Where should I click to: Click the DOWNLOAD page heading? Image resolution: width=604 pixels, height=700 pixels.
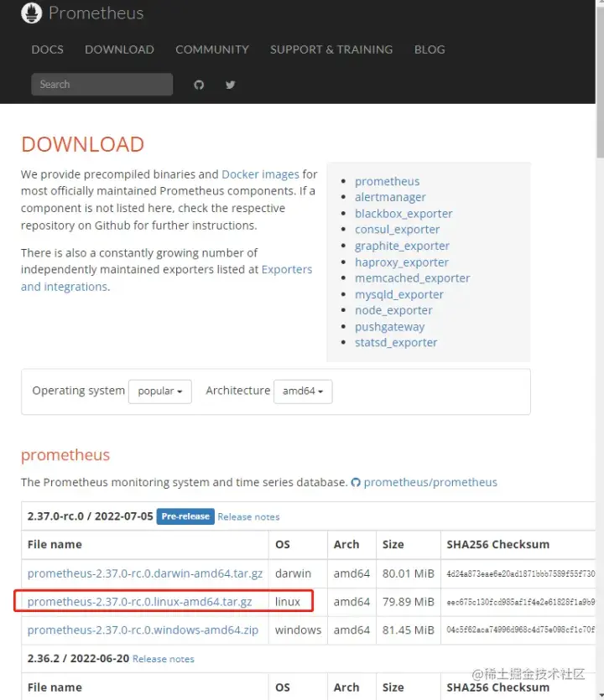(x=83, y=144)
